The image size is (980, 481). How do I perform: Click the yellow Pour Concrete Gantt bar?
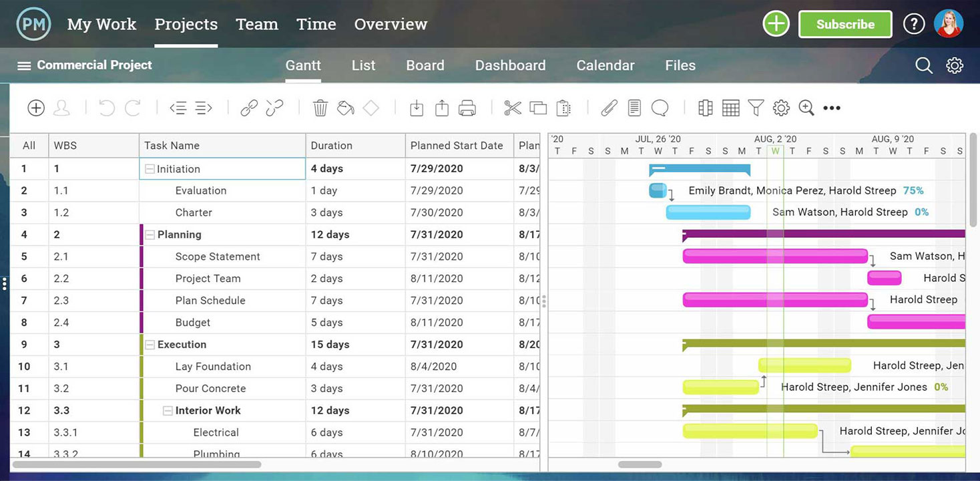(x=720, y=387)
